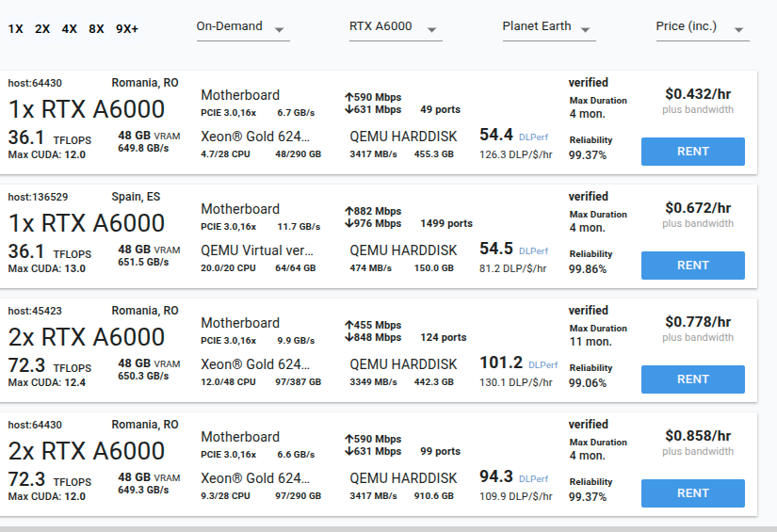This screenshot has height=532, width=777.
Task: Select the 1X GPU count filter
Action: [x=15, y=29]
